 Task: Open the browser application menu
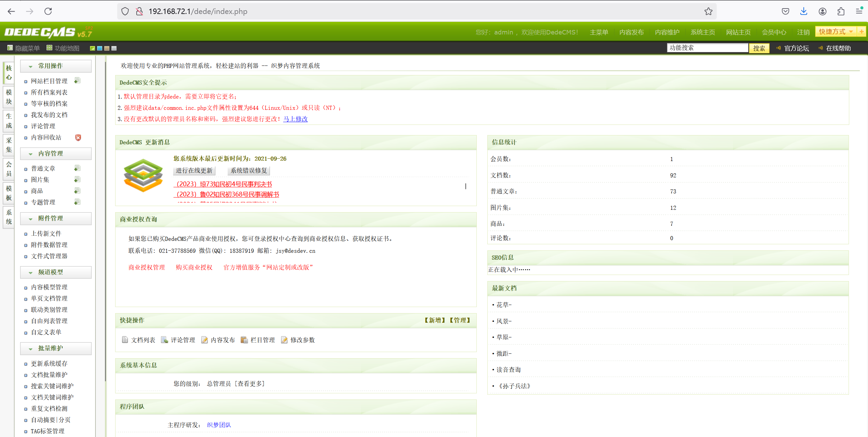859,11
